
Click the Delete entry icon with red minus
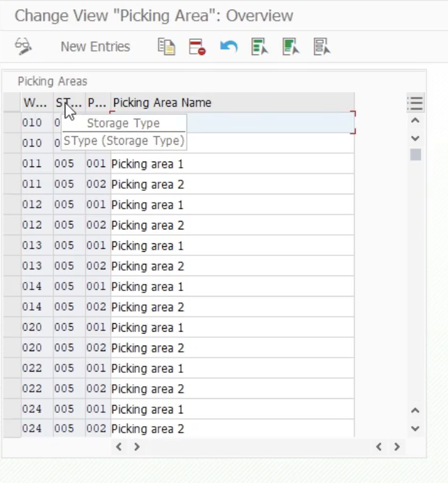[197, 47]
